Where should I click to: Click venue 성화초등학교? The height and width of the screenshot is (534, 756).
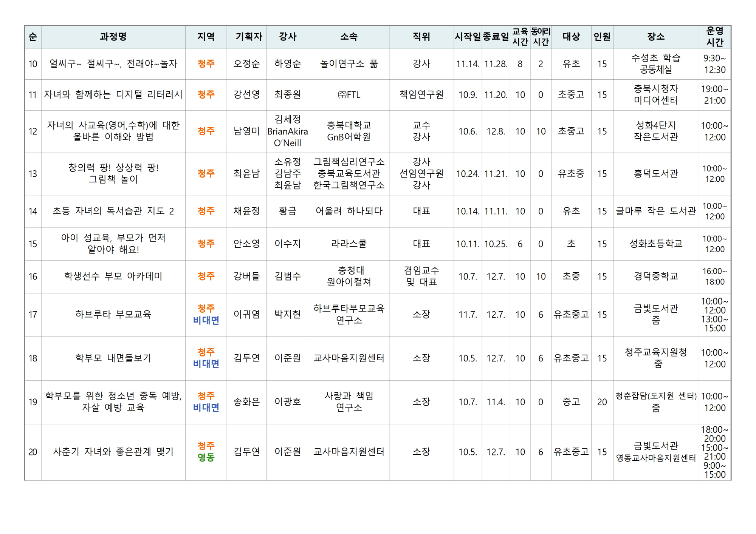point(656,244)
